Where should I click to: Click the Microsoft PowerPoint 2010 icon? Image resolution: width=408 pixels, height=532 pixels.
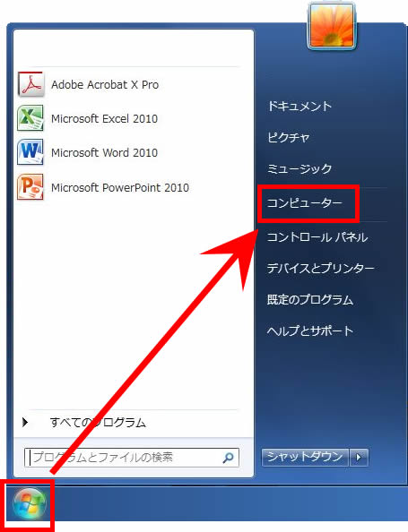(x=30, y=187)
